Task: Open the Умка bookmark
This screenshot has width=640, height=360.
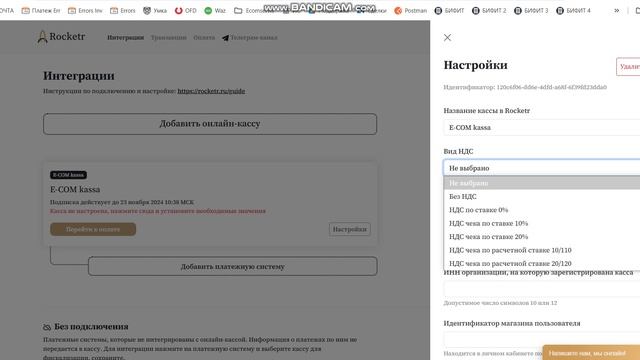Action: (x=155, y=11)
